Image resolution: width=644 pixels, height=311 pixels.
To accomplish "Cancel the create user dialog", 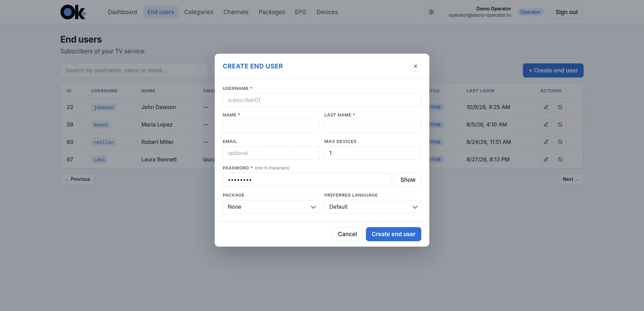I will click(x=347, y=234).
